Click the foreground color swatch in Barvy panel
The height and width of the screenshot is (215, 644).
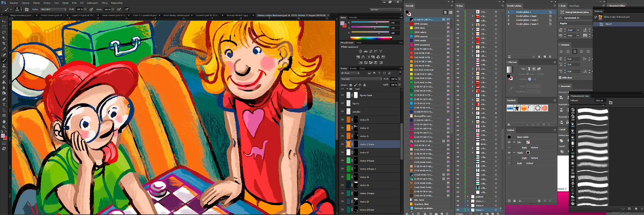pos(342,23)
